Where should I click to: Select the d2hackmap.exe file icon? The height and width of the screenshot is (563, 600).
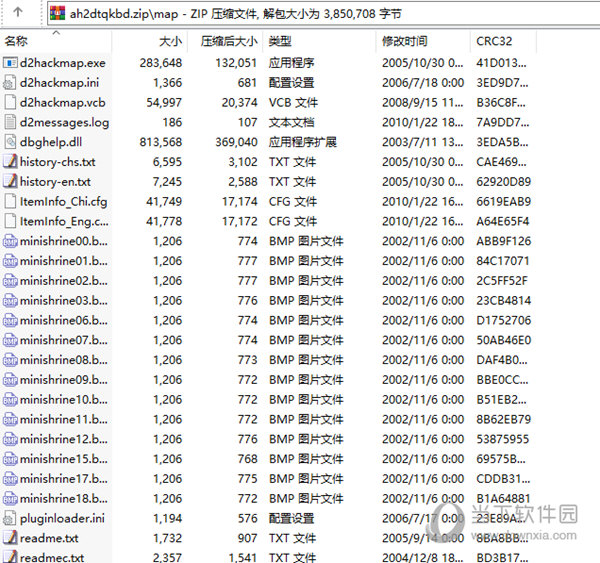(x=10, y=63)
